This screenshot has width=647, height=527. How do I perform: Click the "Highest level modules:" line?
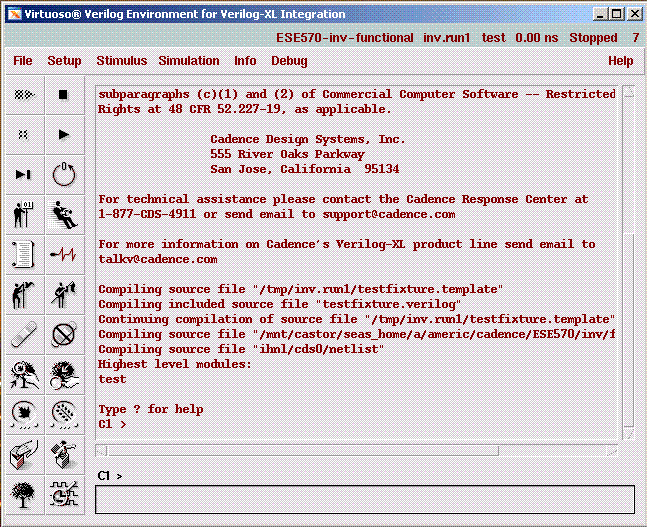175,364
